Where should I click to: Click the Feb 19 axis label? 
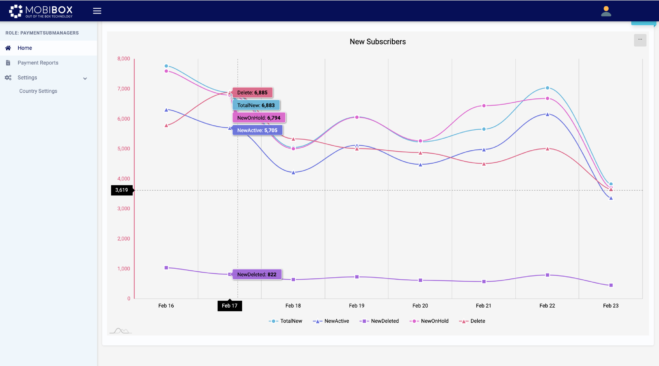(356, 305)
